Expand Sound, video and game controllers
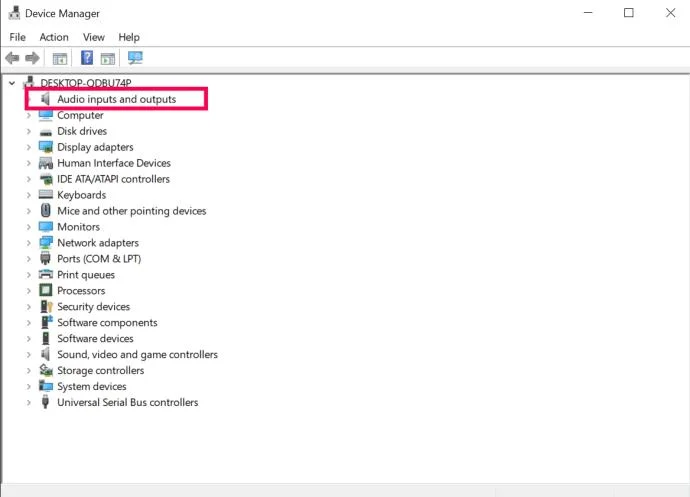The height and width of the screenshot is (497, 690). [x=29, y=355]
